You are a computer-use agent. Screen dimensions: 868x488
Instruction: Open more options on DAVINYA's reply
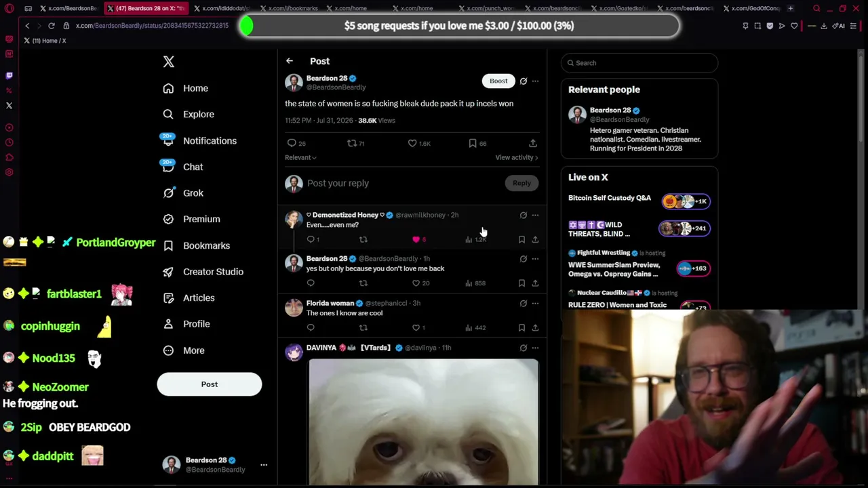point(535,348)
